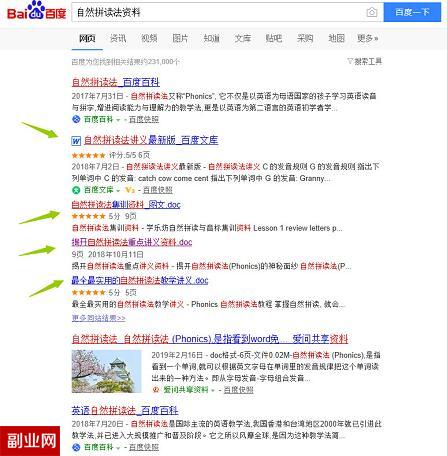Open result 英语自然拼读法_百度百科

pos(125,410)
